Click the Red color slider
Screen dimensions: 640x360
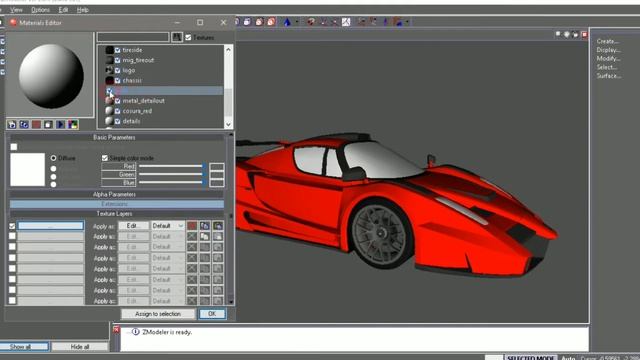172,166
